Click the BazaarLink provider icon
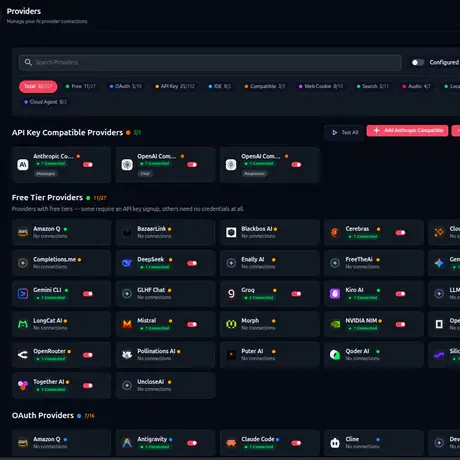 [127, 232]
